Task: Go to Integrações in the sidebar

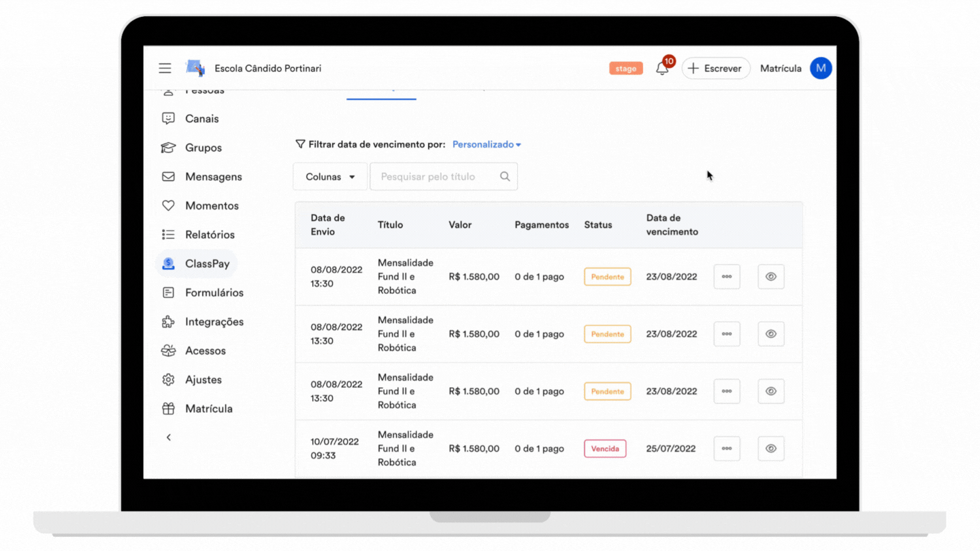Action: point(202,322)
